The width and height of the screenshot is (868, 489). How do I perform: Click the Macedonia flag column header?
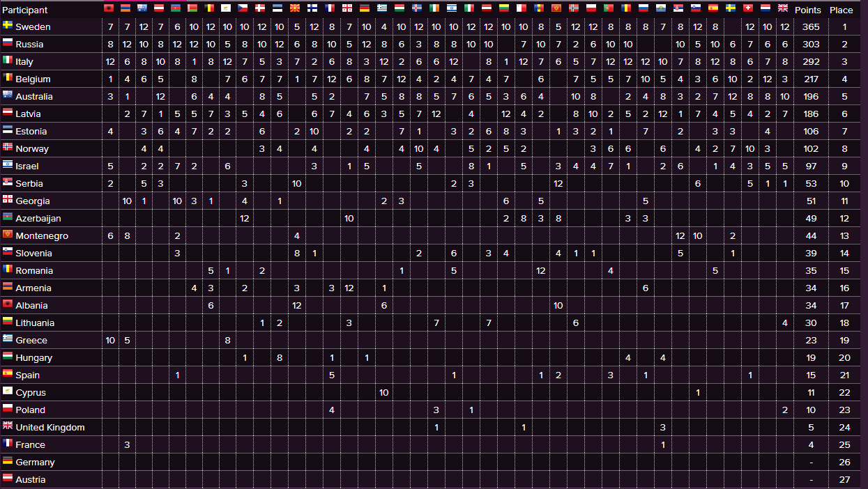296,8
